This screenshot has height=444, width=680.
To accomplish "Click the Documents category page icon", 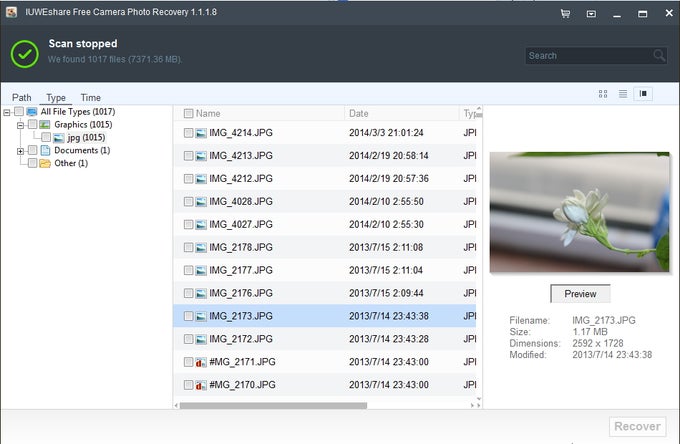I will (x=45, y=150).
